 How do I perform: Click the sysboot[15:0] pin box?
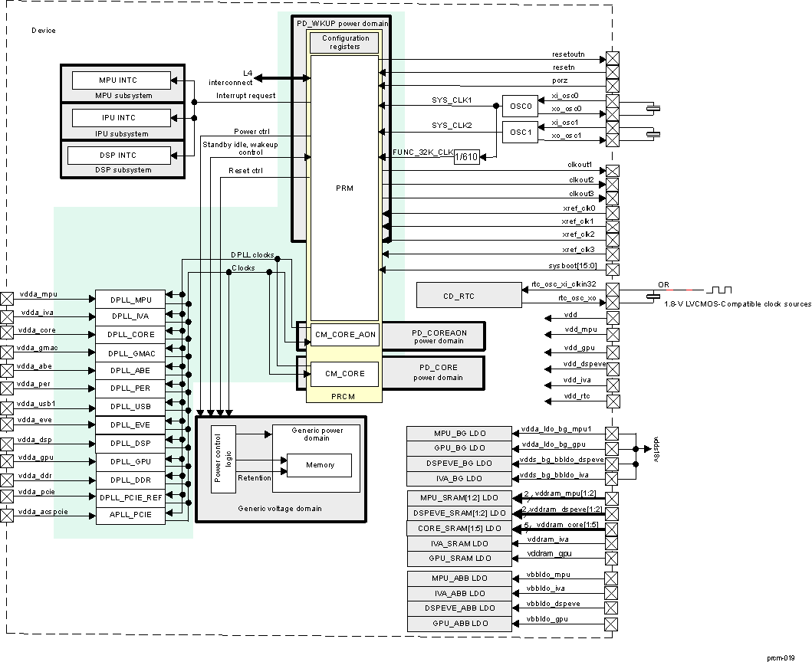point(612,270)
